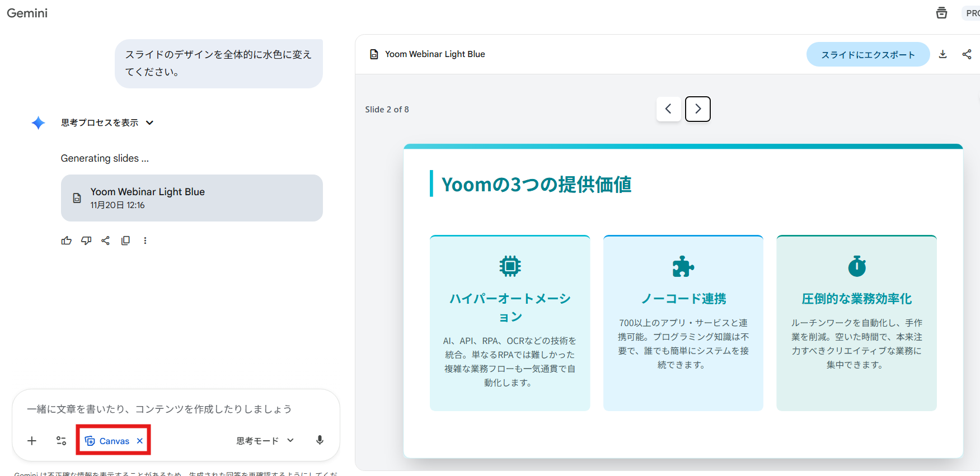Click the share icon in canvas header

point(967,54)
